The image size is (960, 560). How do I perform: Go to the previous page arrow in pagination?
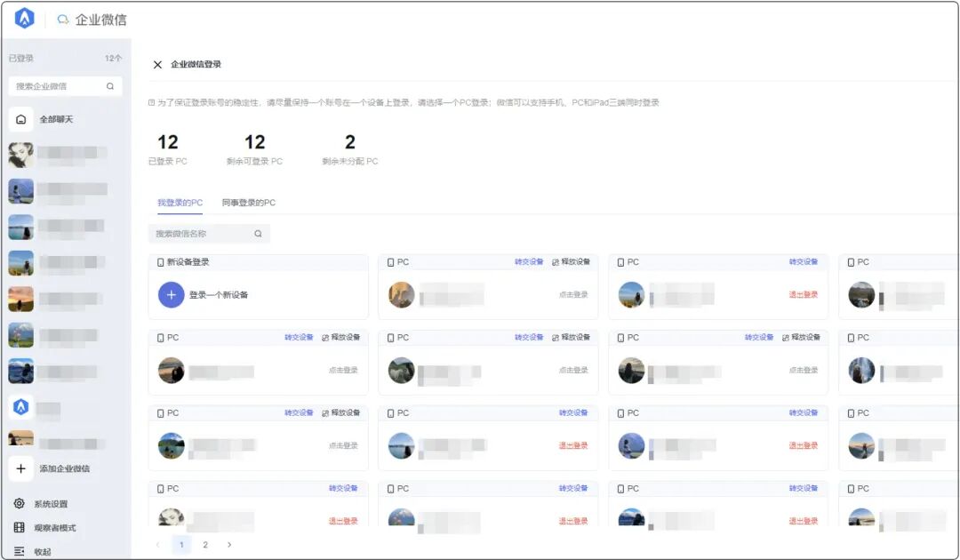point(158,545)
